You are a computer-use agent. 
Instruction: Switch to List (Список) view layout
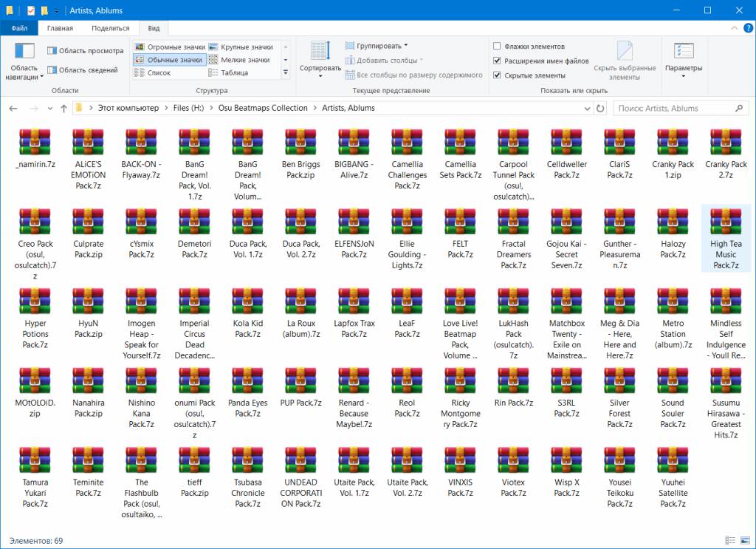tap(140, 73)
